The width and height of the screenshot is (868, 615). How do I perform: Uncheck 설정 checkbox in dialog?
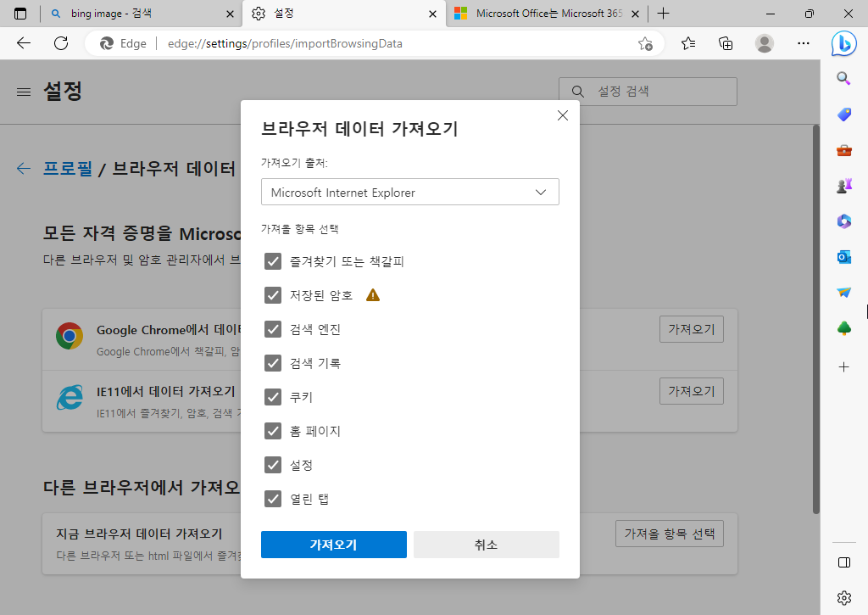273,465
